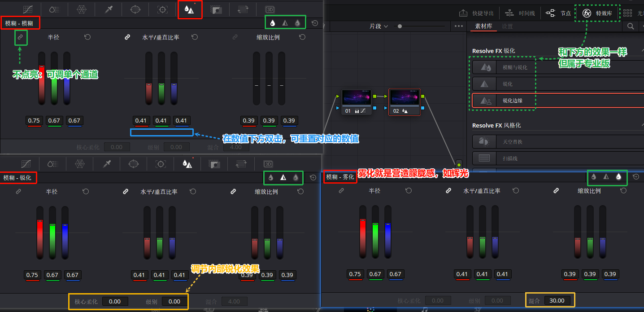Click the Blur palette icon above the 模糊 - 模糊 panel
Screen dimensions: 644x312
[189, 9]
